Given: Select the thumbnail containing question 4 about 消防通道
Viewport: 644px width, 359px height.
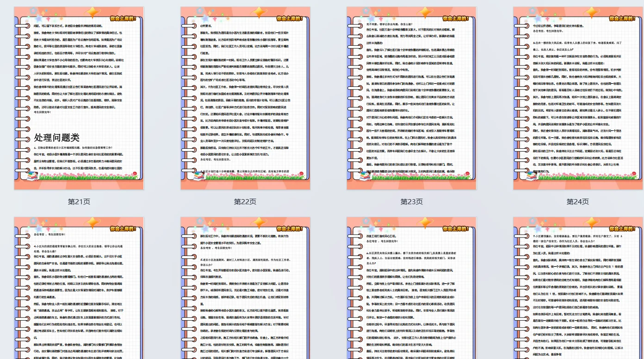Looking at the screenshot, I should point(79,288).
